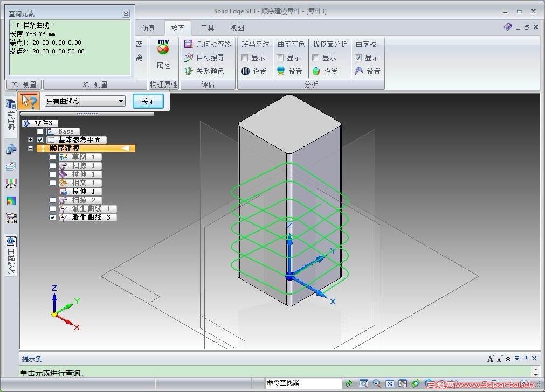Select 相交 1 feature in tree
This screenshot has width=545, height=392.
click(x=80, y=183)
